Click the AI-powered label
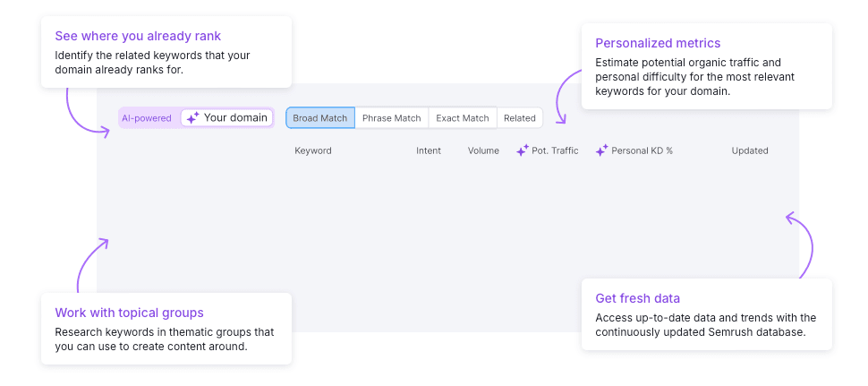Viewport: 868px width, 386px height. click(147, 118)
